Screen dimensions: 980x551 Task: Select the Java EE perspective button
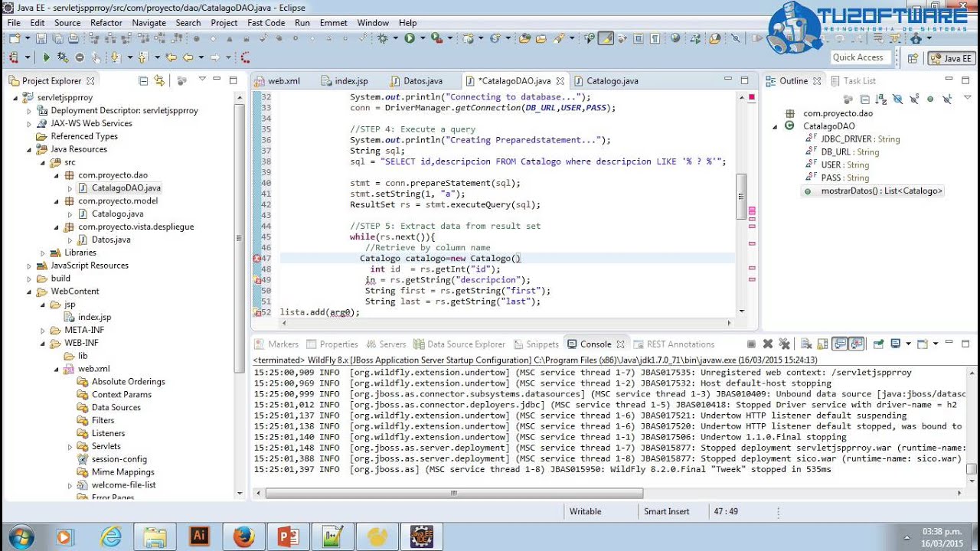951,58
